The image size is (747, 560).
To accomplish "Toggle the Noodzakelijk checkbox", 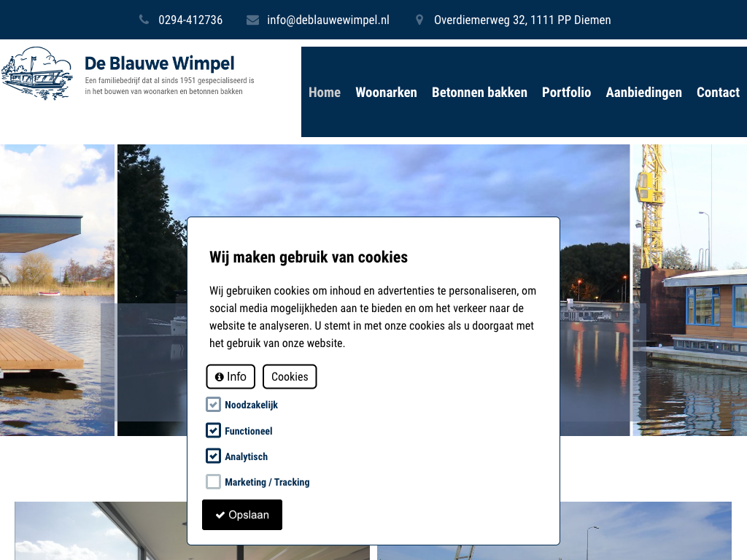I will pos(213,405).
